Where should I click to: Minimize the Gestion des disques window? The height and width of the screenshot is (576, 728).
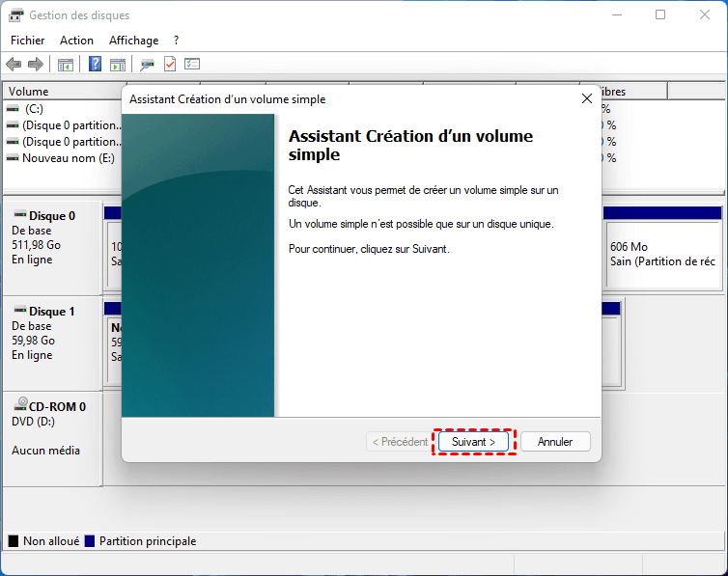click(x=617, y=14)
